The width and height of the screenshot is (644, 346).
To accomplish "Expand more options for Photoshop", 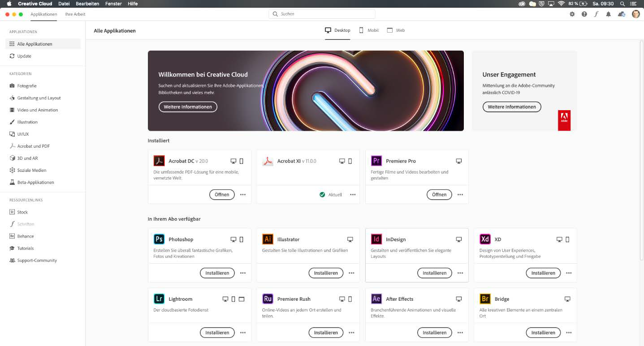I will (243, 273).
